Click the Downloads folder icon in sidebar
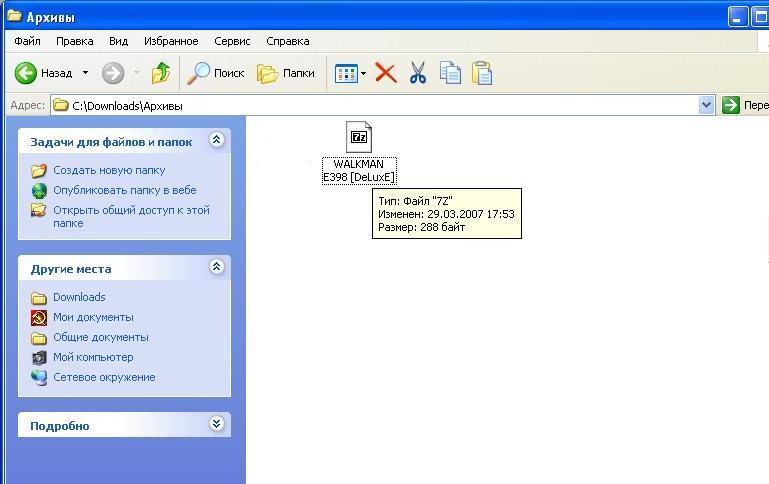Viewport: 769px width, 484px height. pyautogui.click(x=39, y=298)
